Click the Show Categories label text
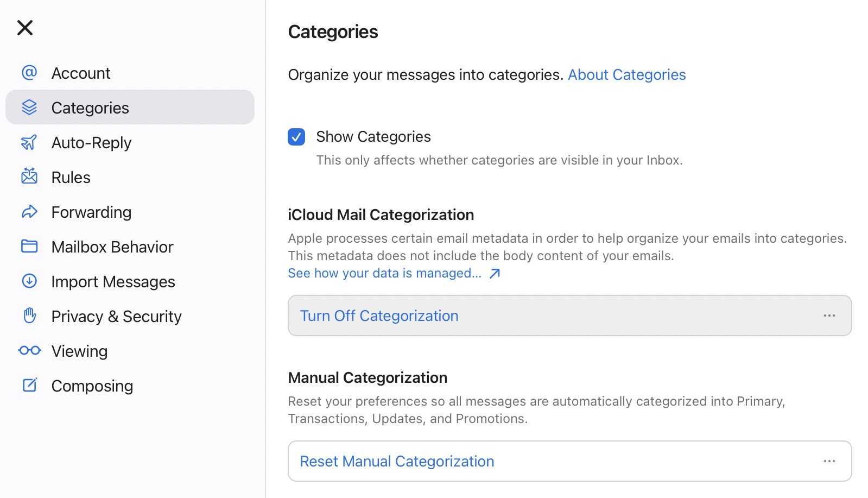The image size is (868, 498). (373, 137)
